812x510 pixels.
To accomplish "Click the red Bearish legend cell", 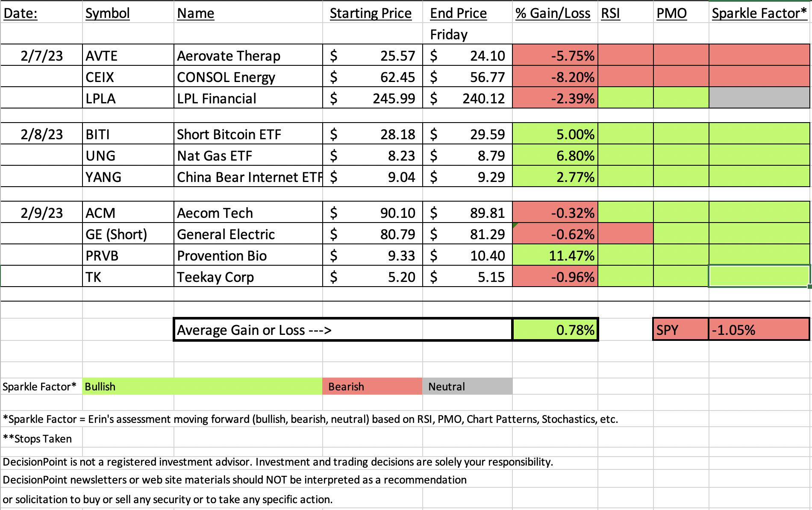I will [372, 386].
